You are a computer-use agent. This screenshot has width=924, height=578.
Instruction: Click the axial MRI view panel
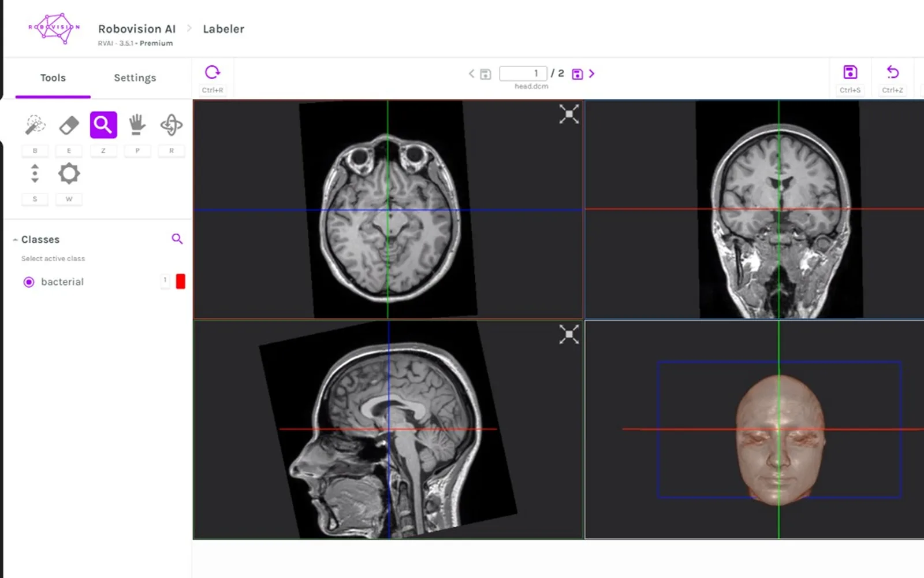[388, 209]
